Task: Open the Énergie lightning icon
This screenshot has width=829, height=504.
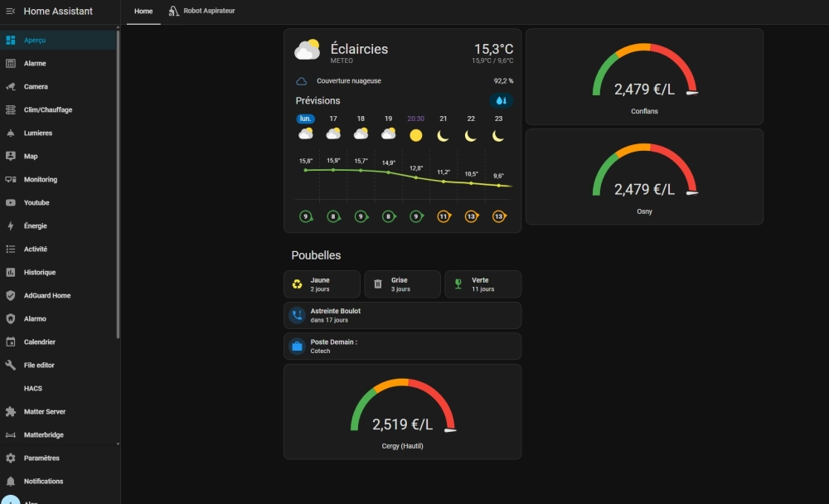Action: click(11, 225)
